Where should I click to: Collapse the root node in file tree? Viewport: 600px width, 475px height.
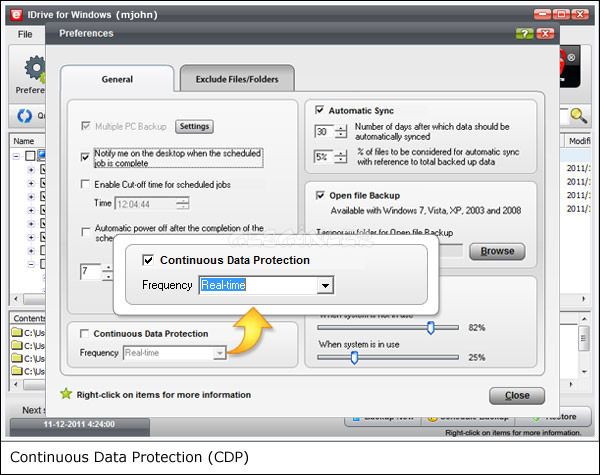pyautogui.click(x=16, y=156)
